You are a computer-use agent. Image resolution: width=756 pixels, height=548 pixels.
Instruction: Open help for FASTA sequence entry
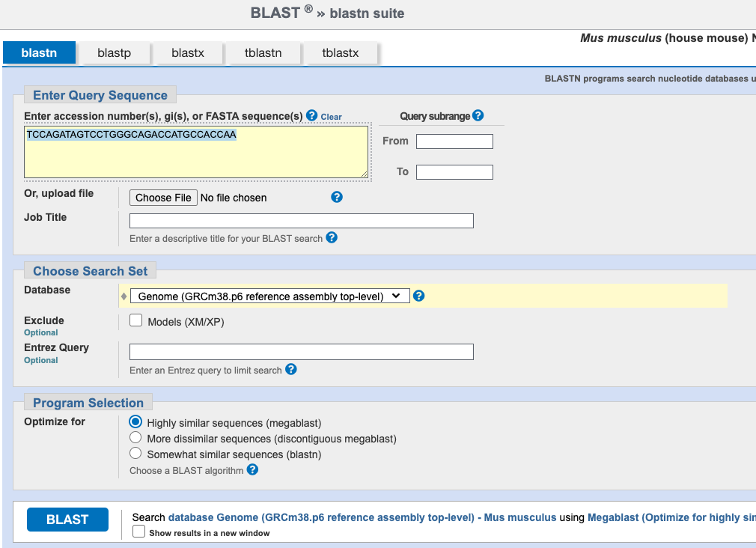(312, 115)
